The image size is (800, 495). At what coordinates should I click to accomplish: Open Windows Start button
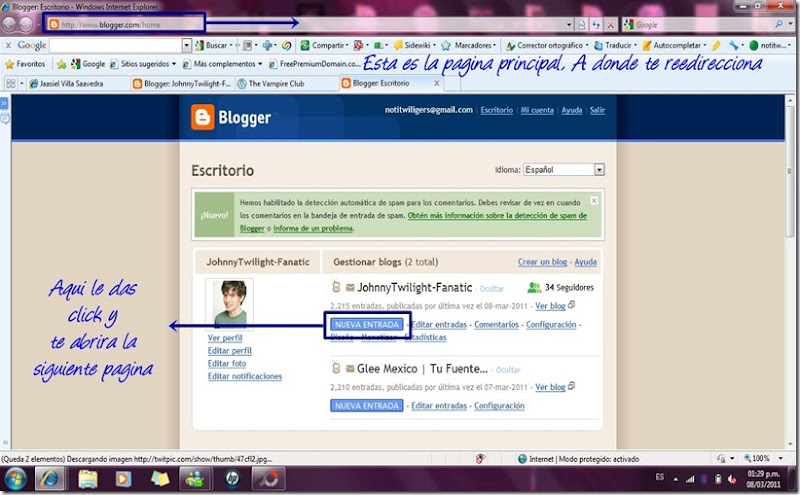pyautogui.click(x=15, y=479)
